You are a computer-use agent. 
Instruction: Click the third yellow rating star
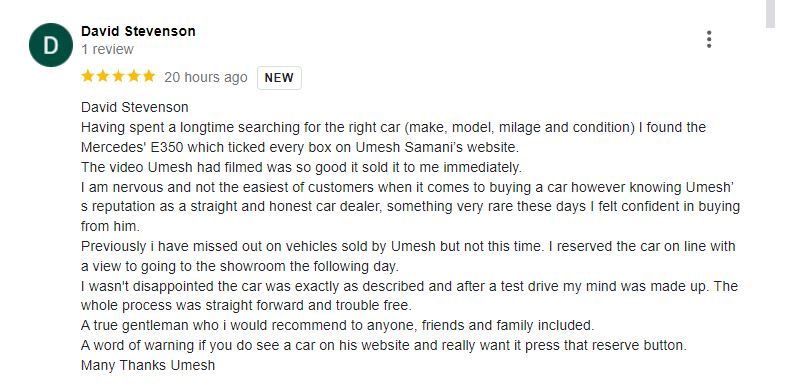click(x=118, y=77)
